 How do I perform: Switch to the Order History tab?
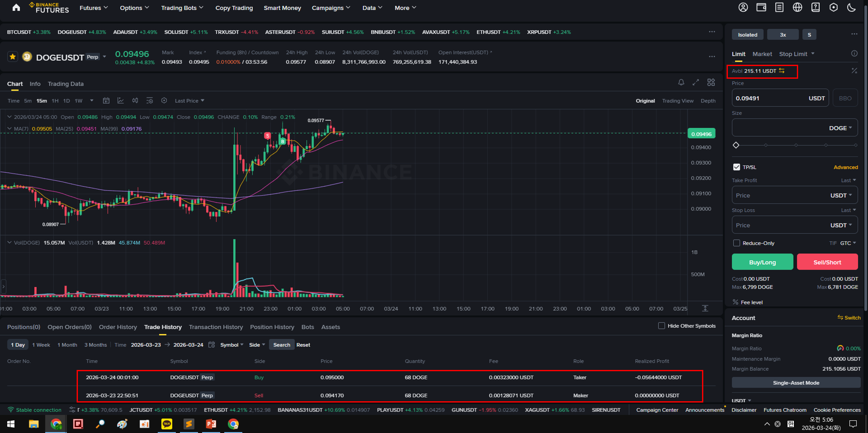[x=118, y=327]
